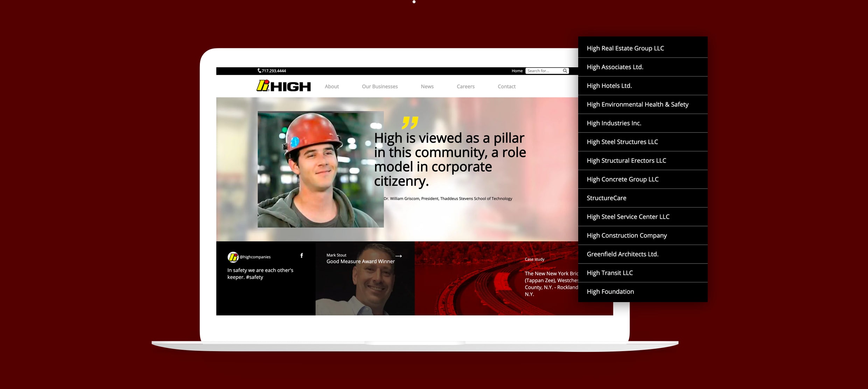Expand the About navigation menu
The width and height of the screenshot is (868, 389).
point(331,86)
